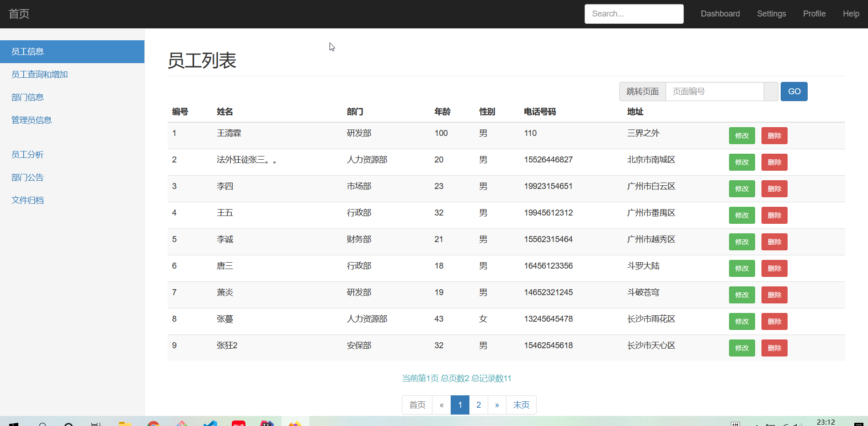Image resolution: width=868 pixels, height=426 pixels.
Task: Click 修改 for employee 李四
Action: pyautogui.click(x=742, y=189)
